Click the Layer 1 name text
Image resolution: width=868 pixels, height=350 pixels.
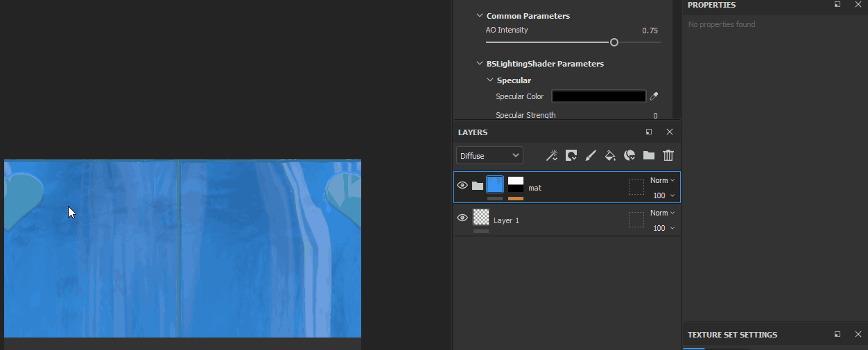506,220
